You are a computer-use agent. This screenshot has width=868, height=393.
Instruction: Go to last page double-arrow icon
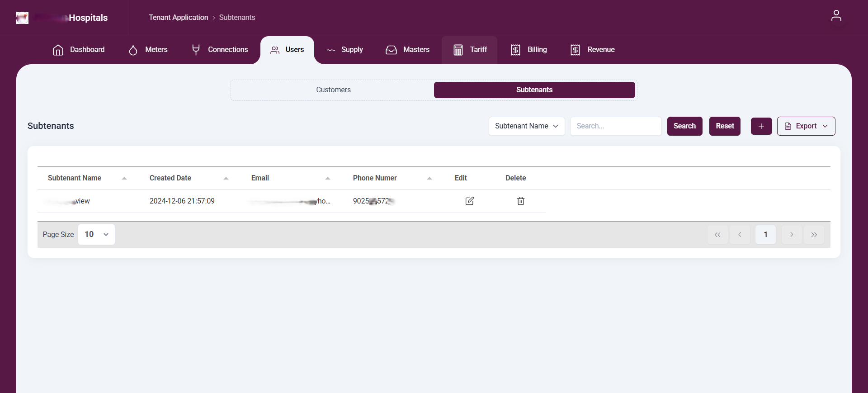(814, 235)
